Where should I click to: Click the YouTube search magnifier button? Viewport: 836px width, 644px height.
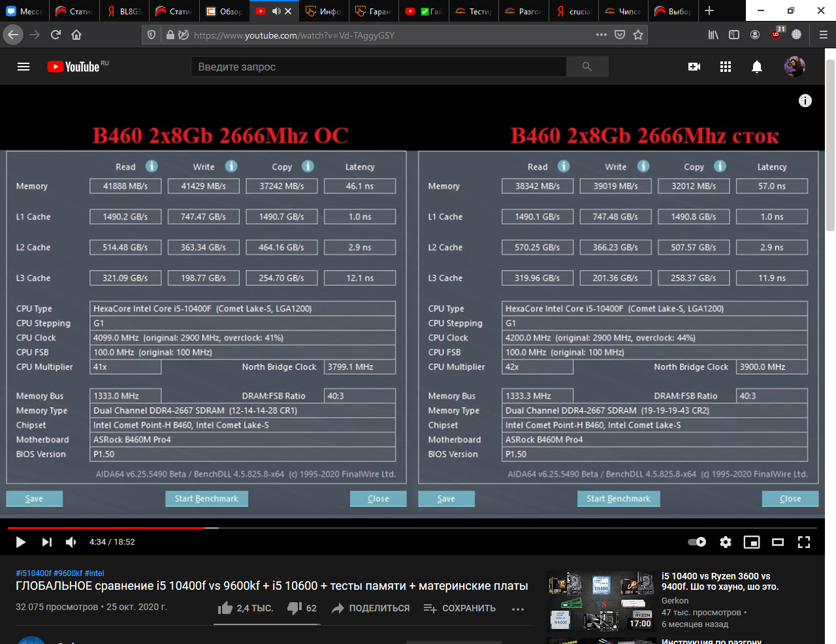coord(587,67)
